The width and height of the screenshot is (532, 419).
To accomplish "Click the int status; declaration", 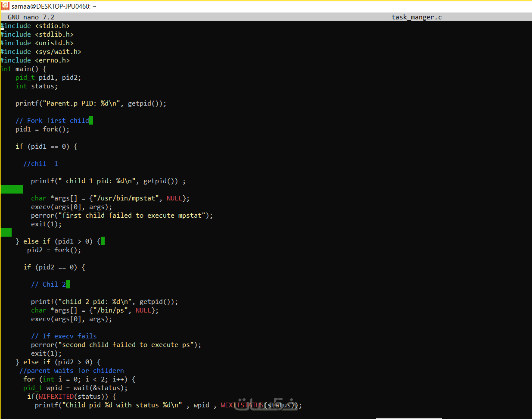I will 37,86.
